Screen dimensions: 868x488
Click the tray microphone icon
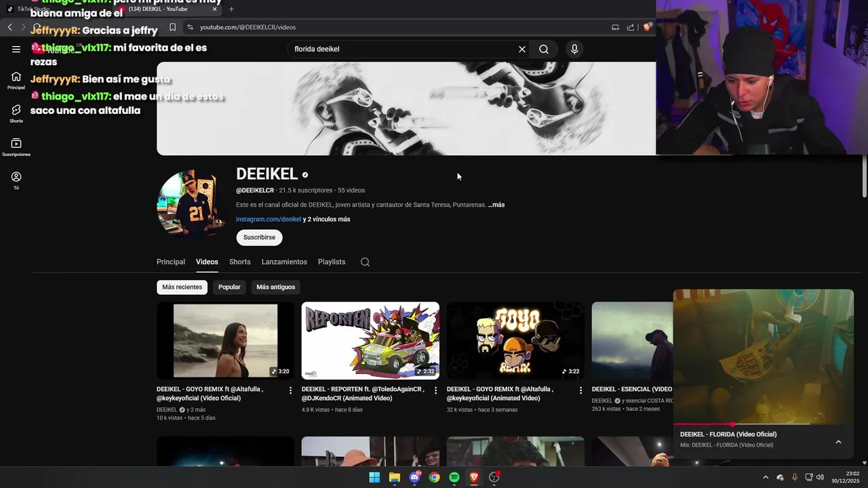[795, 477]
